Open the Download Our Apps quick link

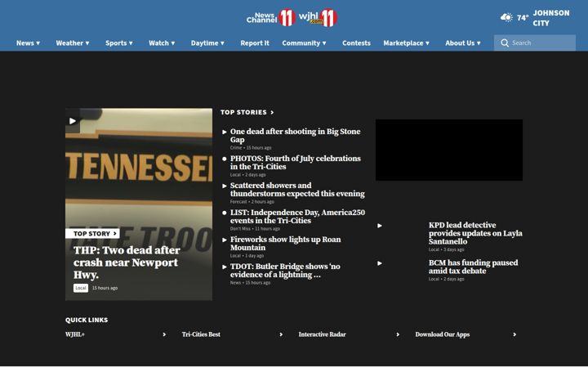coord(443,334)
